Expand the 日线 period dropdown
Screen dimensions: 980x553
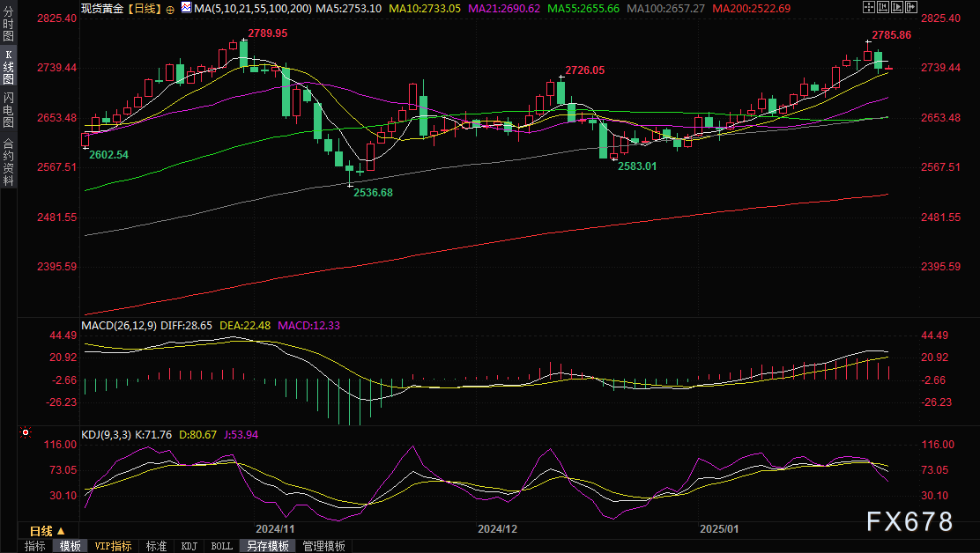coord(47,531)
